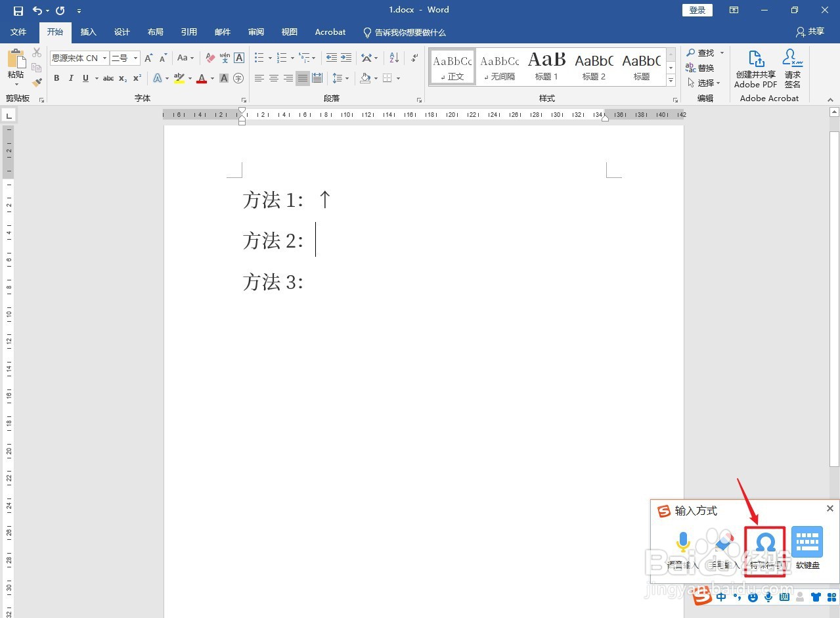Click the 共享 share button
The height and width of the screenshot is (618, 840).
click(809, 32)
